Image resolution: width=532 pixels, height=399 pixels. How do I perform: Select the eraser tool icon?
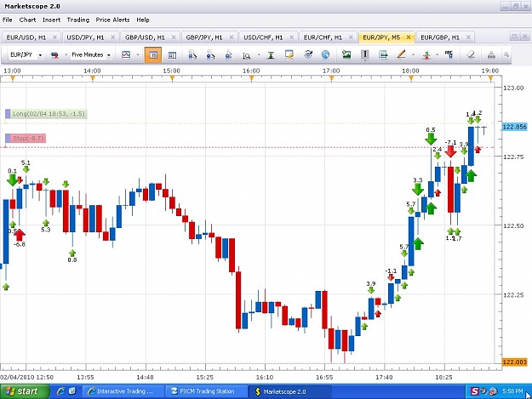pos(471,54)
